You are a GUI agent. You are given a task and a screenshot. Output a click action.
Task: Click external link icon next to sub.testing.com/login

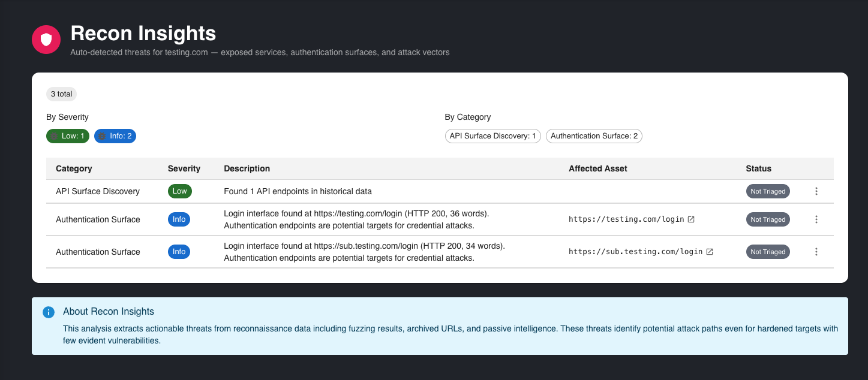pyautogui.click(x=710, y=252)
